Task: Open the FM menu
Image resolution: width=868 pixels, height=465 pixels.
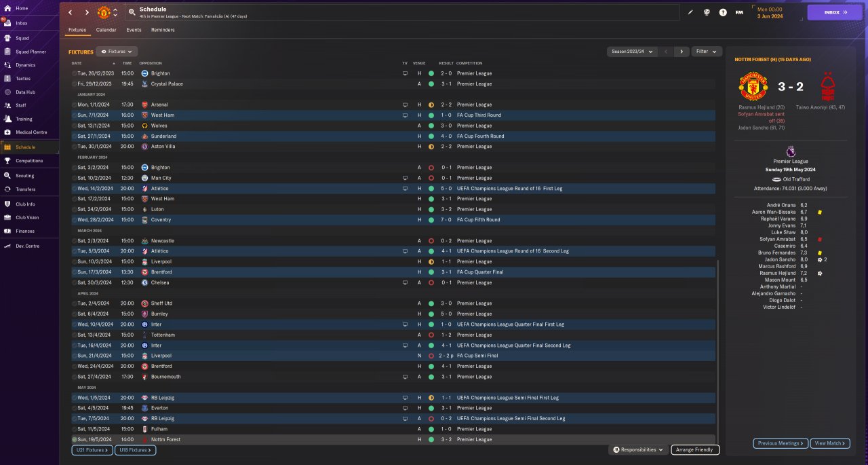Action: click(739, 12)
